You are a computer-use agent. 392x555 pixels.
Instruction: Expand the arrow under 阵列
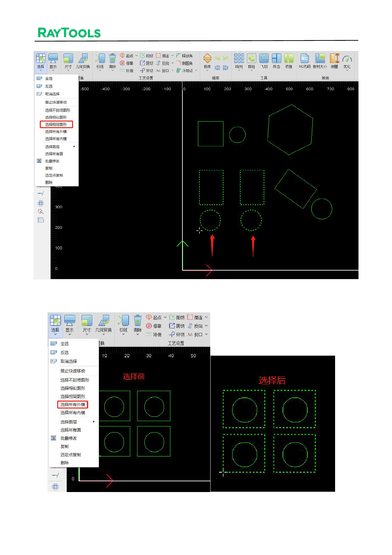point(239,70)
